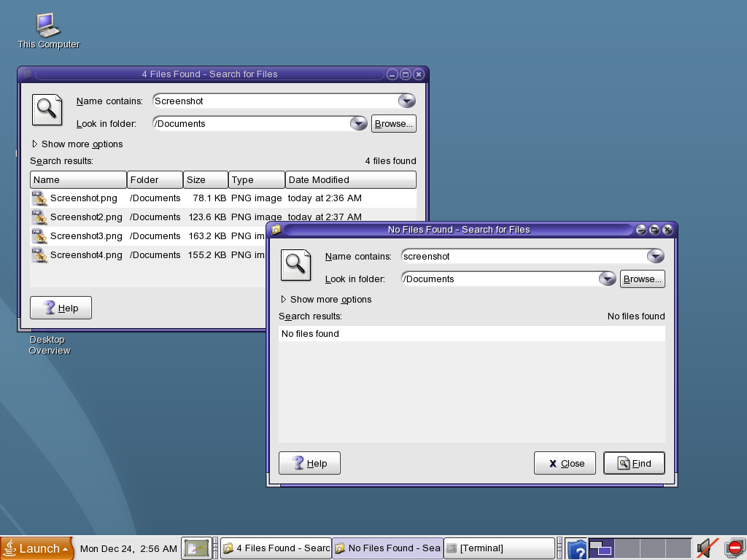Select Screenshot4.png file icon
This screenshot has height=560, width=747.
[39, 255]
